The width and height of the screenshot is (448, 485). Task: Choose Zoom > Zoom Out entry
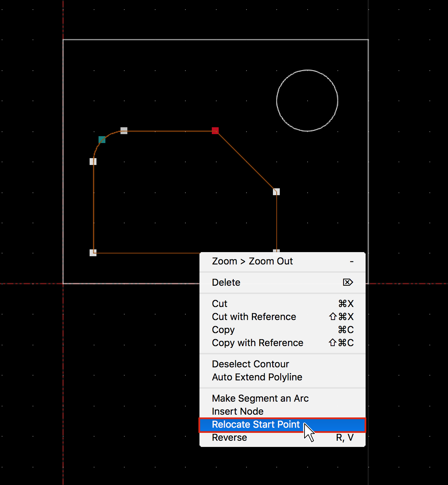252,261
